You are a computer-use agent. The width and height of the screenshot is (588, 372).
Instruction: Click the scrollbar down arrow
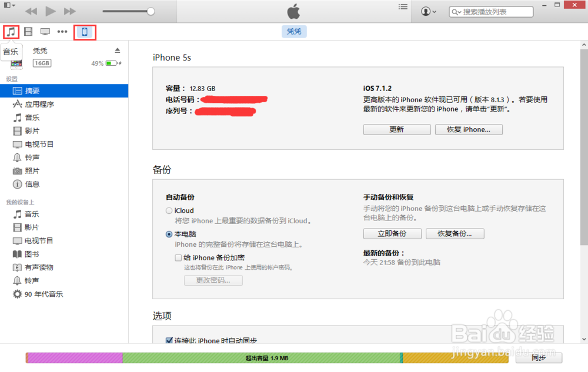[x=584, y=339]
